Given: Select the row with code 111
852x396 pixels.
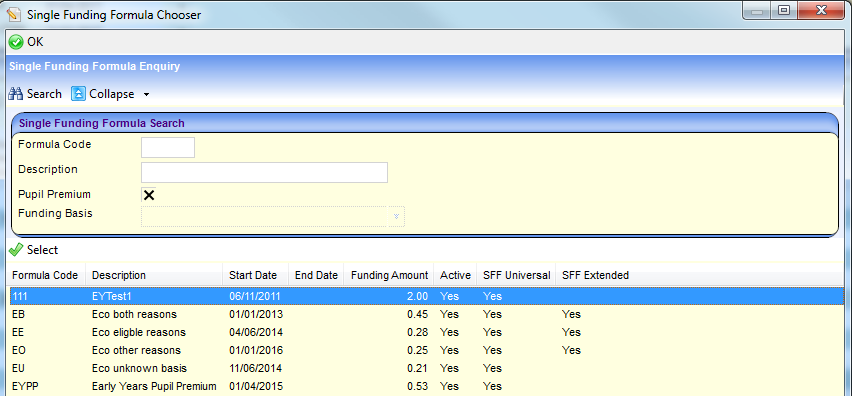Looking at the screenshot, I should [426, 296].
